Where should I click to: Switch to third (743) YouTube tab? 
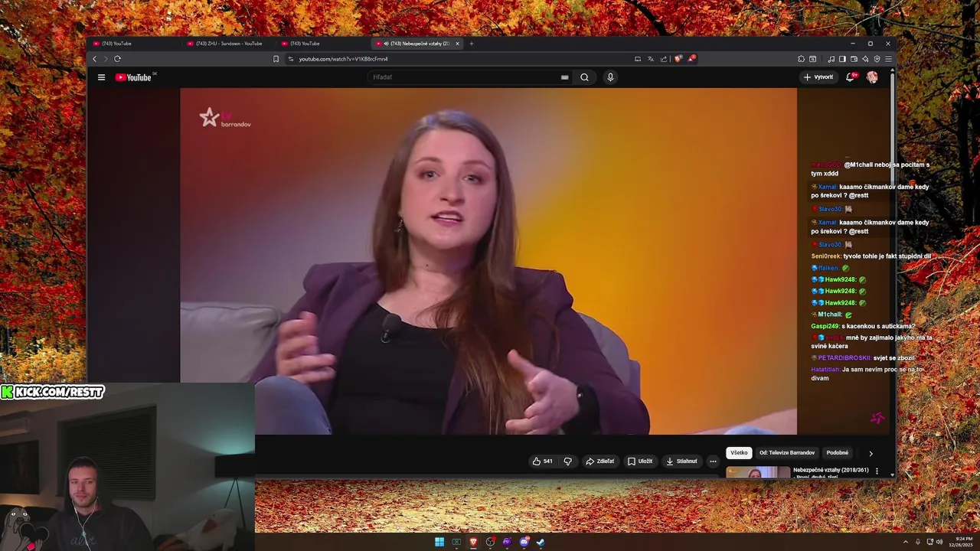[x=322, y=44]
